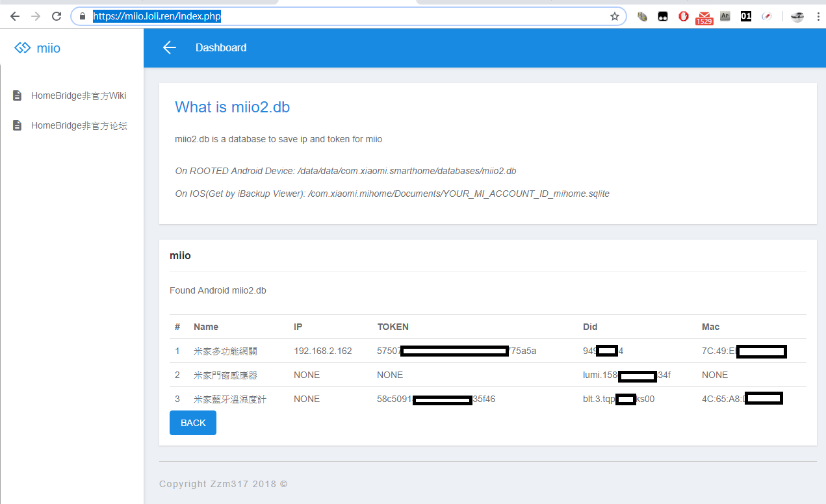Click the token starting with 57507
Viewport: 826px width, 504px height.
pos(457,351)
